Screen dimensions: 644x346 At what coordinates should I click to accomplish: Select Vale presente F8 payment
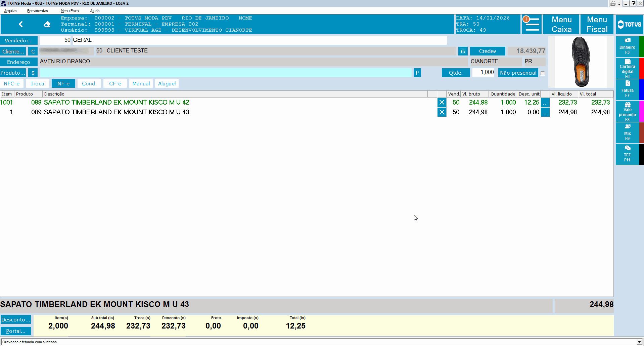[627, 111]
